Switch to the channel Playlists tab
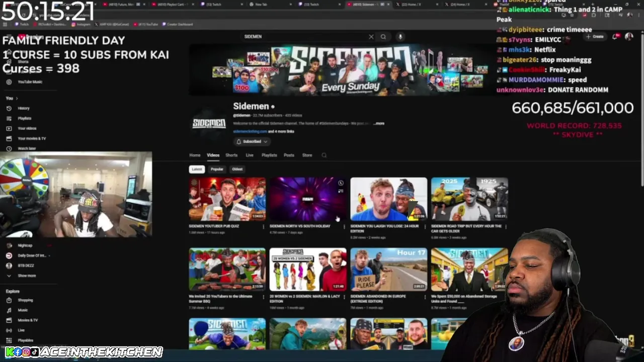Image resolution: width=644 pixels, height=362 pixels. [269, 155]
